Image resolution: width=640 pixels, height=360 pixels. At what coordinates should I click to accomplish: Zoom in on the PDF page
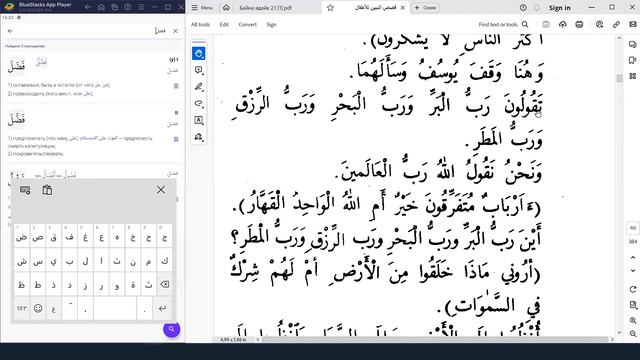coord(633,320)
